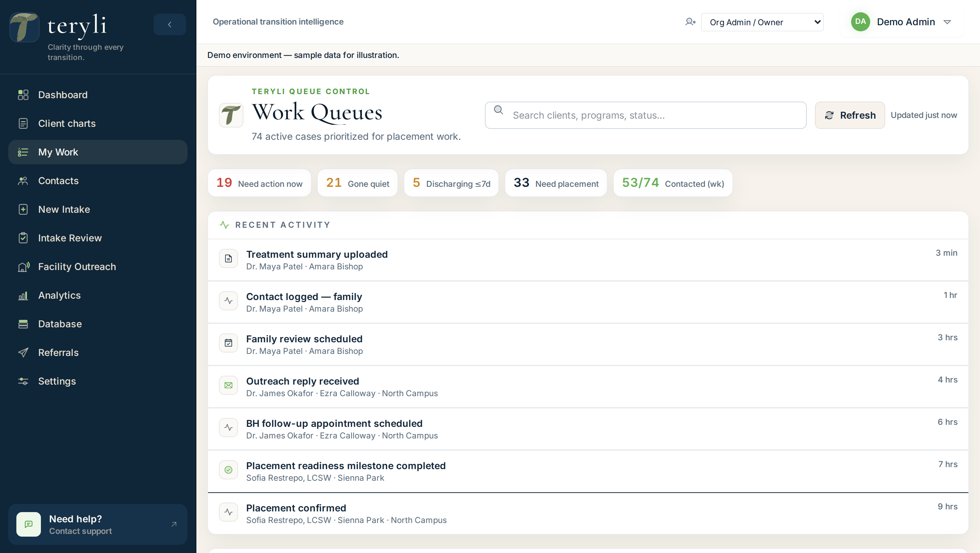Open BH follow-up appointment scheduled entry

point(588,429)
